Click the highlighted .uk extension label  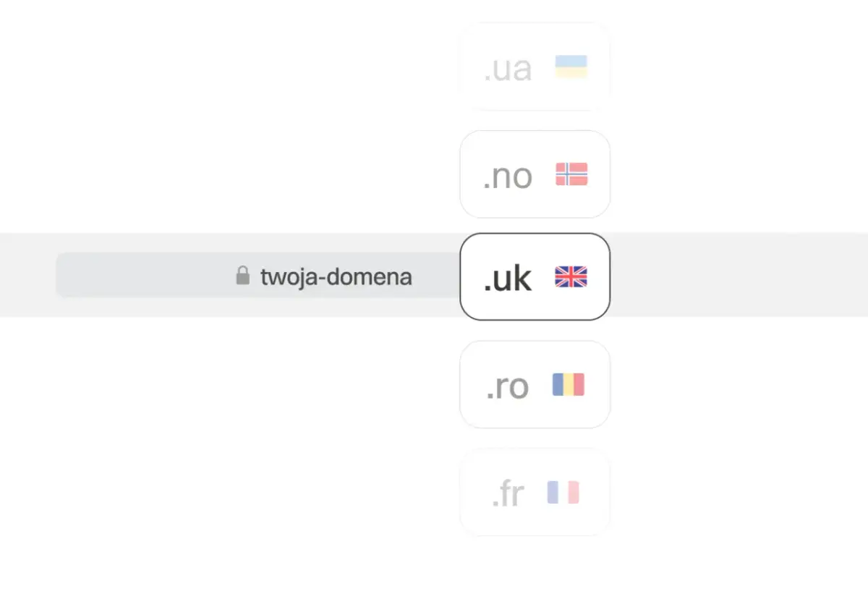508,279
